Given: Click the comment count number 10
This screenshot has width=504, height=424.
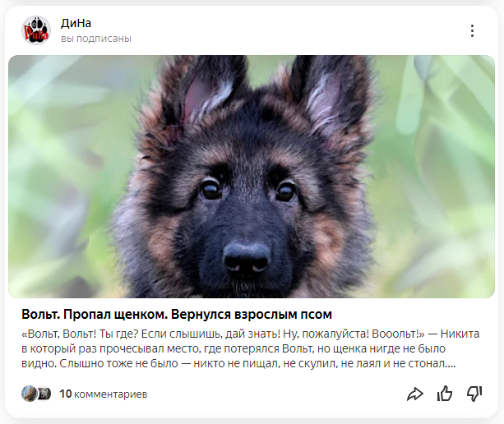Looking at the screenshot, I should pos(65,394).
